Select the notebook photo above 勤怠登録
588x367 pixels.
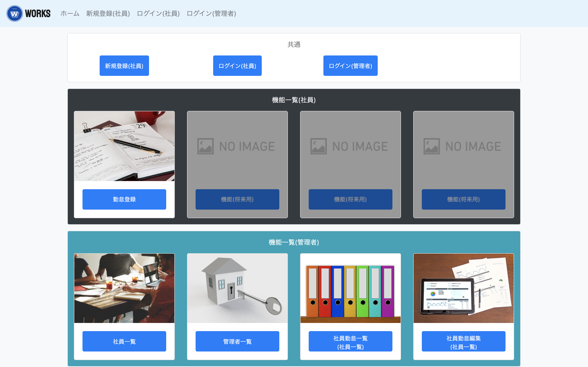[124, 146]
